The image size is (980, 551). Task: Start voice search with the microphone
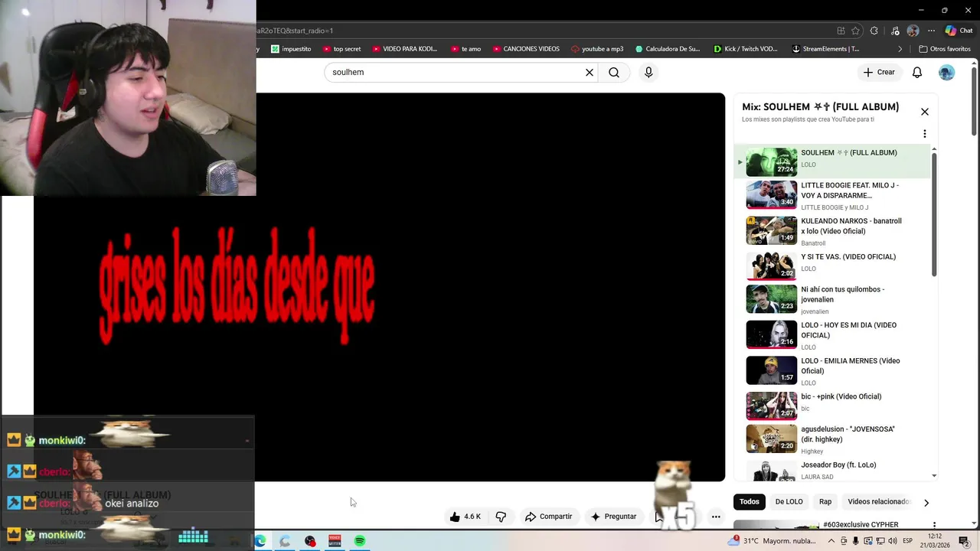tap(648, 72)
